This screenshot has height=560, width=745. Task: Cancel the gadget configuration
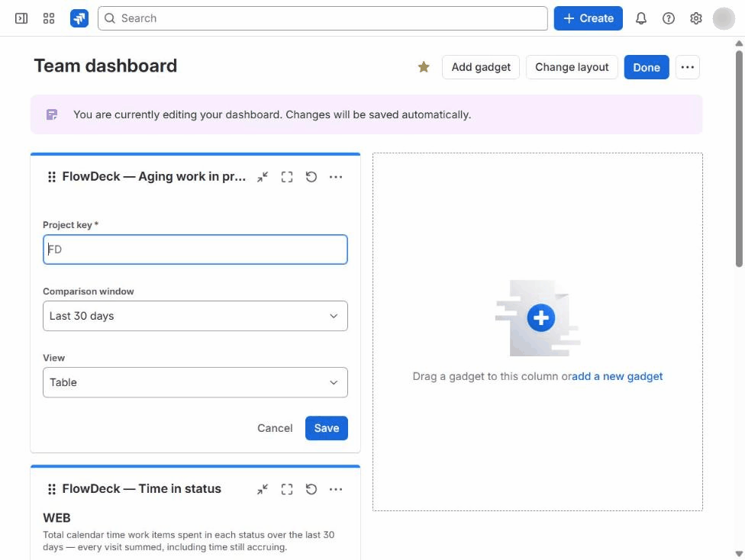tap(275, 428)
